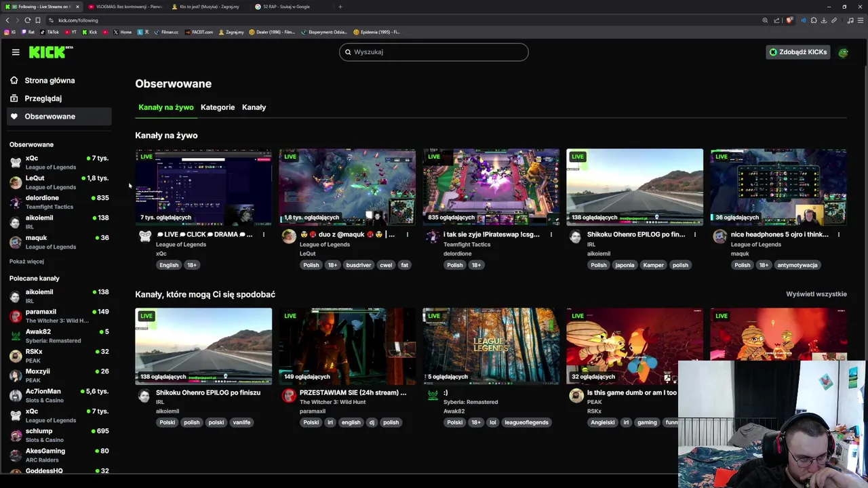
Task: Click in the Wyszukaj search field
Action: [434, 52]
